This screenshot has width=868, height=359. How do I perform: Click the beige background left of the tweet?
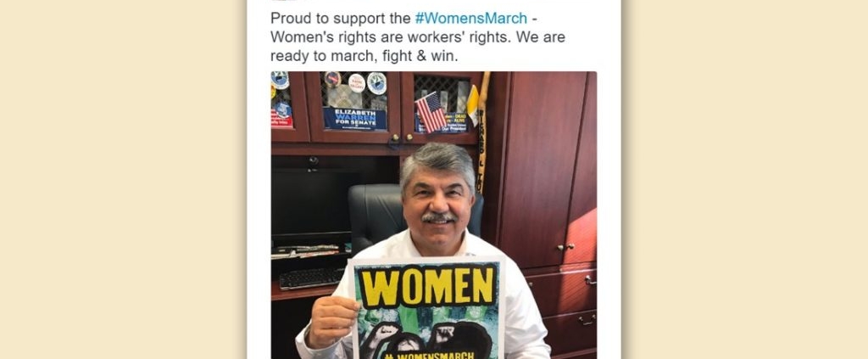coord(123,180)
